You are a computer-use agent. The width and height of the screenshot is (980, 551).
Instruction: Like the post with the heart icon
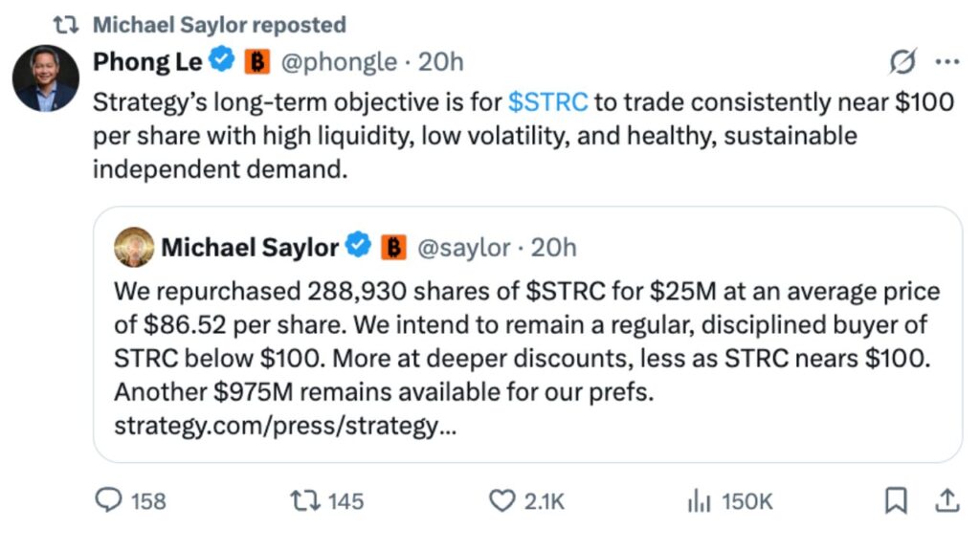501,501
